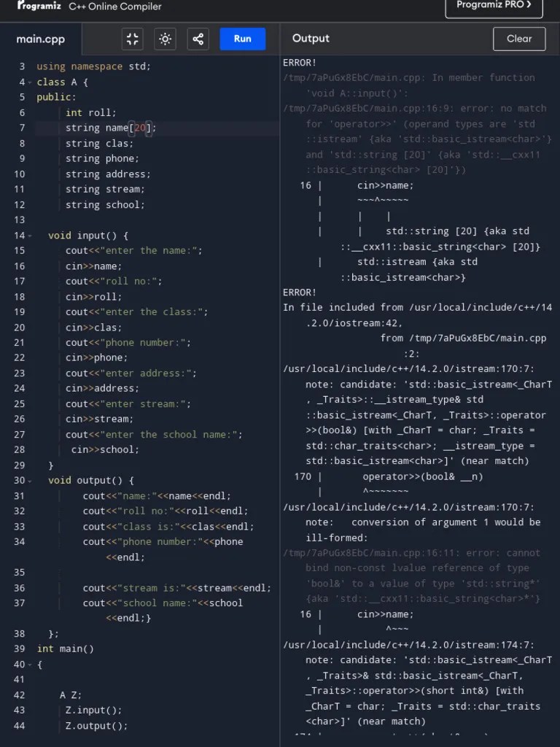Click the Programiz logo

39,6
